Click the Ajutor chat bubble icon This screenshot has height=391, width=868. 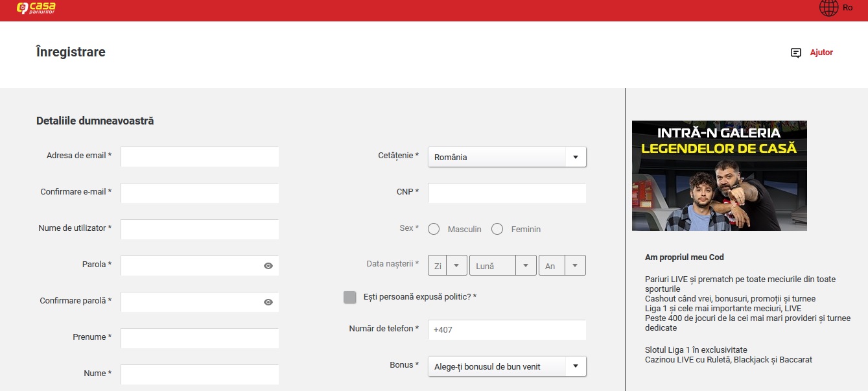tap(796, 53)
